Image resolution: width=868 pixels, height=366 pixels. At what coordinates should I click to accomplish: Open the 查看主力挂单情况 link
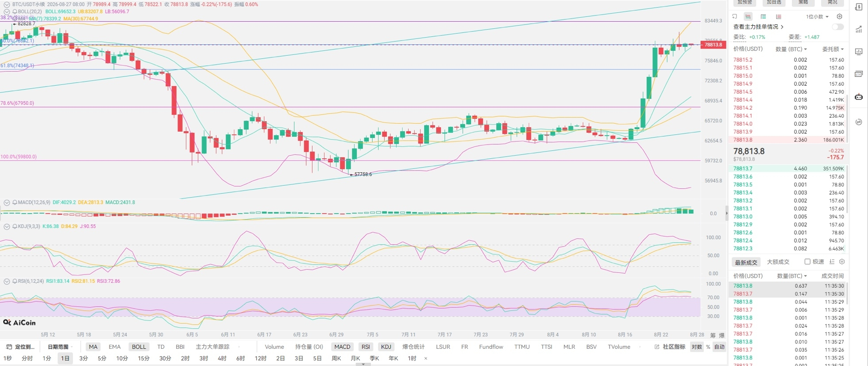(x=758, y=27)
